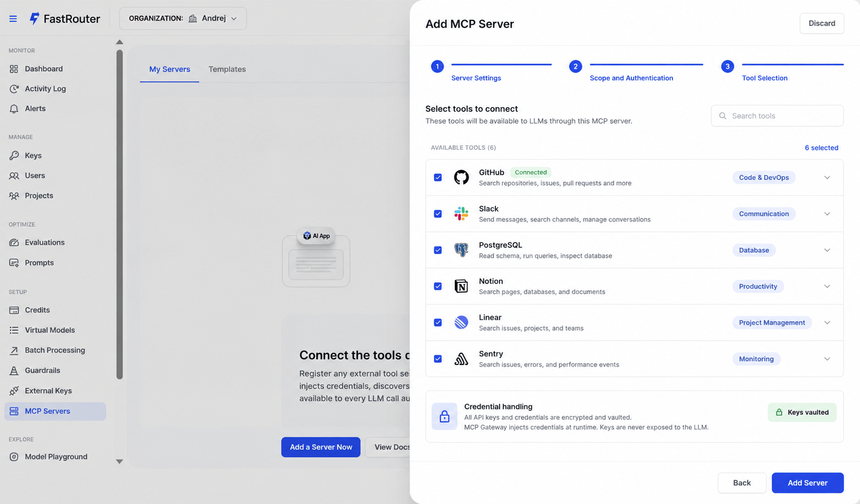Expand the Sentry row chevron

click(x=827, y=359)
